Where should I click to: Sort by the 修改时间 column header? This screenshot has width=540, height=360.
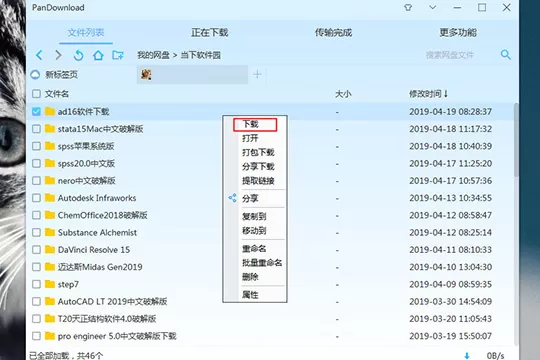coord(428,94)
